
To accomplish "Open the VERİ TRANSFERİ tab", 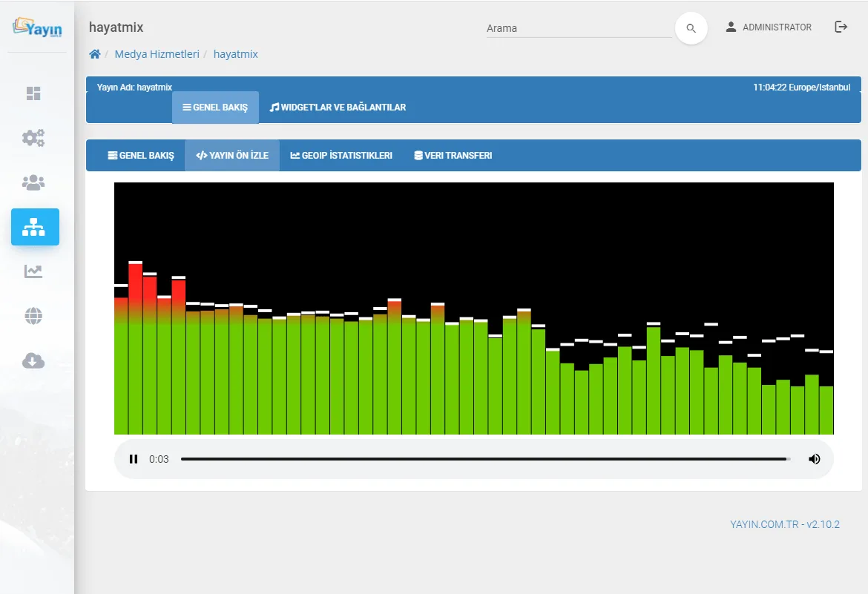I will [x=453, y=156].
